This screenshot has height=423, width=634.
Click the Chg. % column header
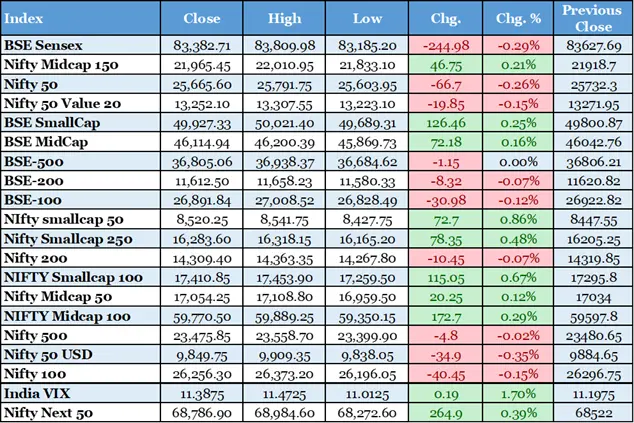[x=516, y=18]
